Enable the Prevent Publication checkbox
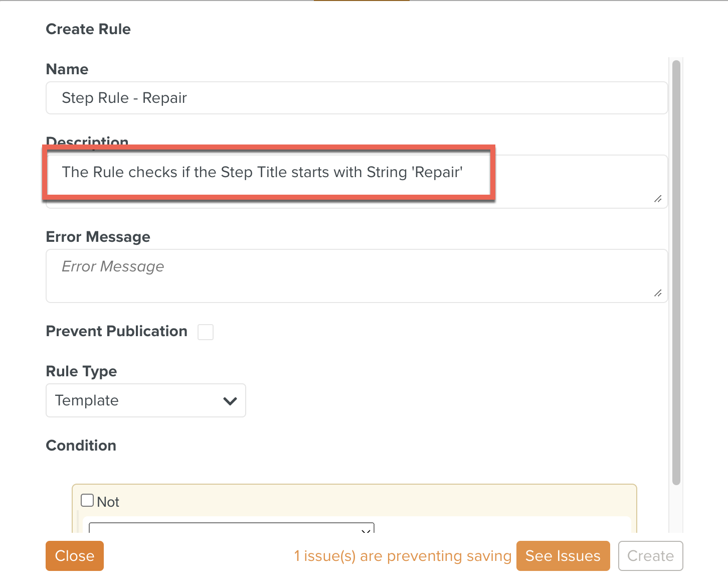This screenshot has width=728, height=584. [x=206, y=332]
